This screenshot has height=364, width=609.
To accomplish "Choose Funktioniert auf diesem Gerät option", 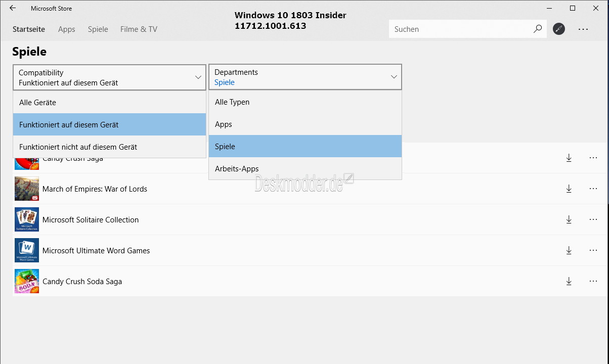I will coord(109,124).
